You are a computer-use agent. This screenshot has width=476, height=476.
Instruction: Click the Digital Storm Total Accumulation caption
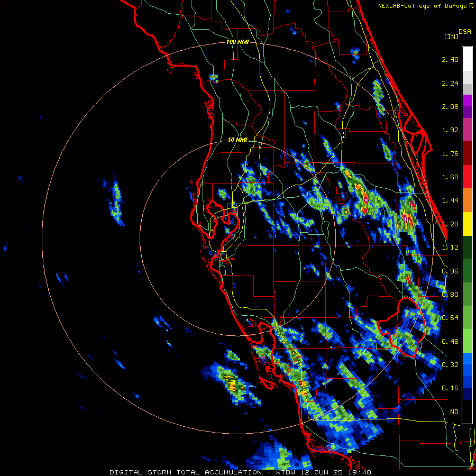tap(240, 472)
